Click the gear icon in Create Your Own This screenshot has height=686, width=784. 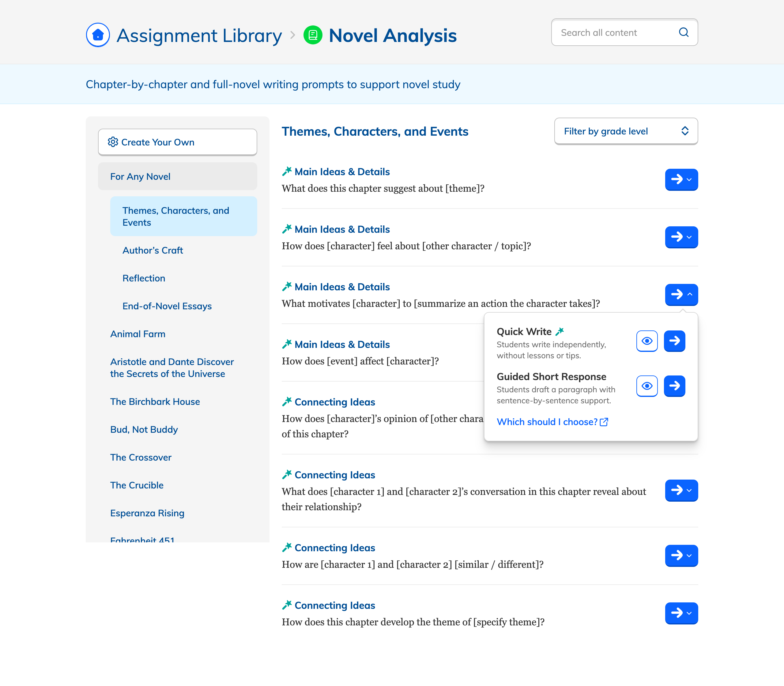pyautogui.click(x=113, y=142)
